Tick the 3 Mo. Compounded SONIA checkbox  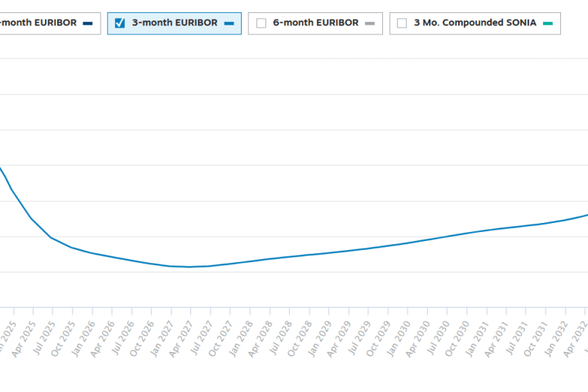tap(402, 23)
